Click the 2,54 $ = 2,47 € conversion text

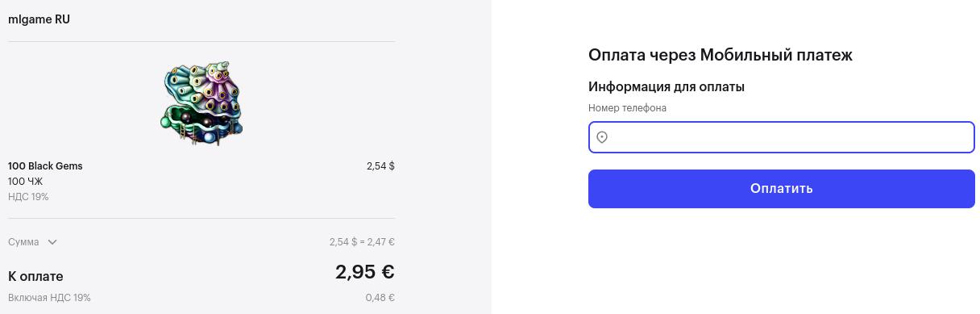[x=362, y=242]
